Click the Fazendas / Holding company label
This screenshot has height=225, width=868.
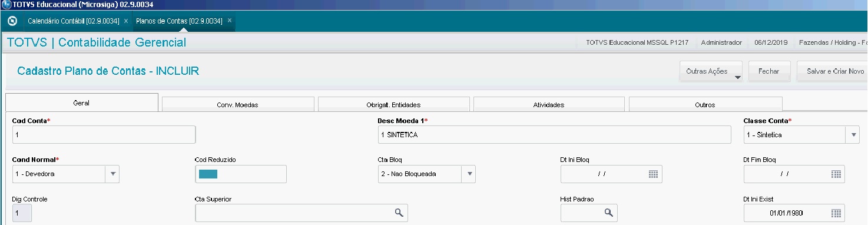click(833, 43)
